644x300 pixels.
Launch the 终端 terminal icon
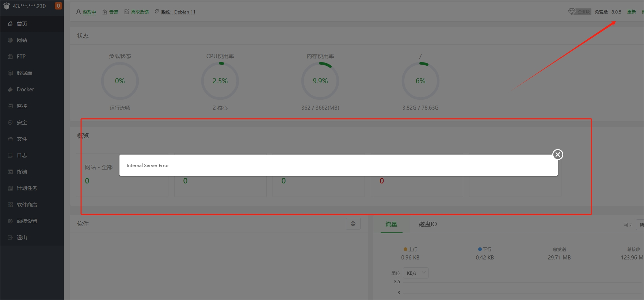point(10,172)
